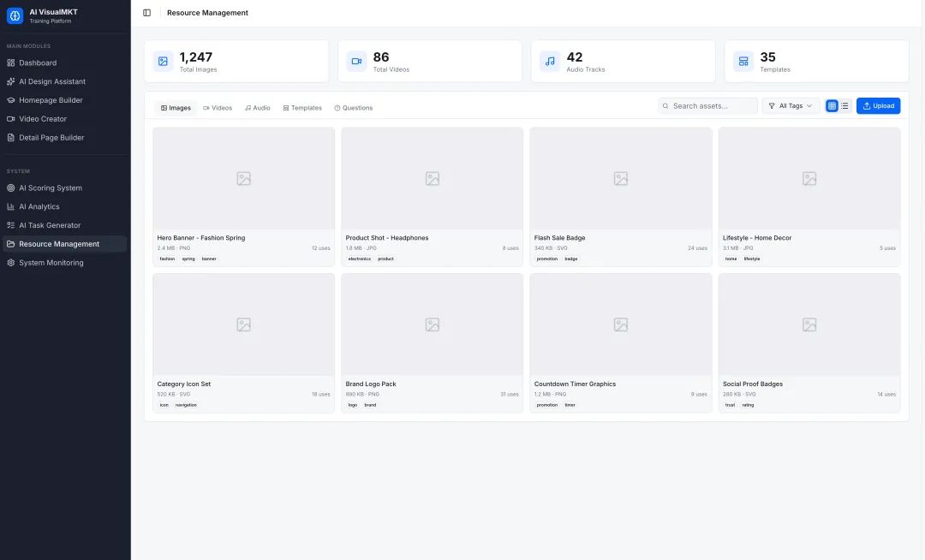Open the All Tags dropdown

[x=791, y=106]
